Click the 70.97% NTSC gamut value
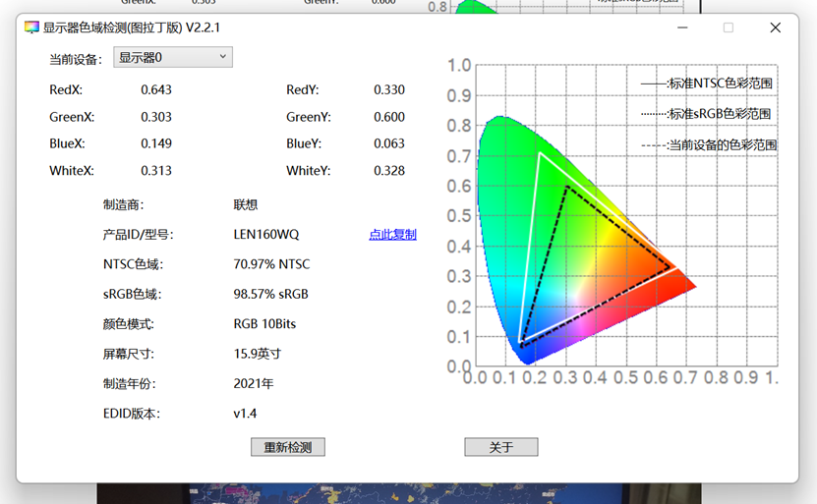 [271, 264]
